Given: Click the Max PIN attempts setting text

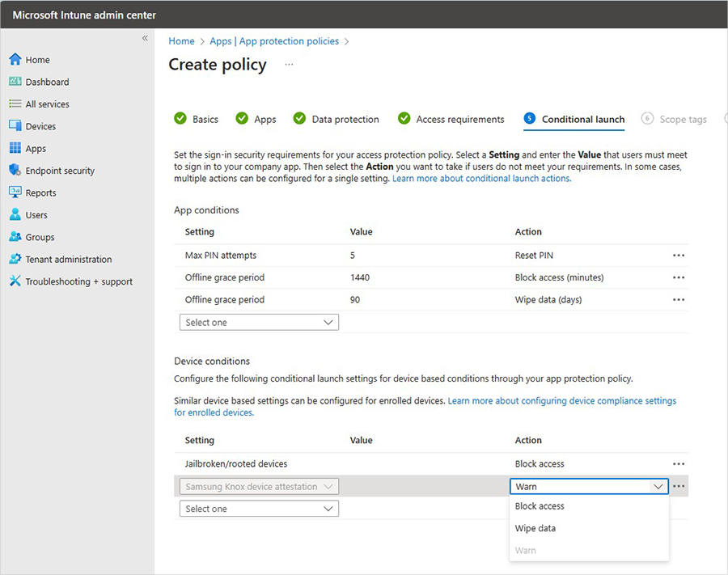Looking at the screenshot, I should click(221, 256).
